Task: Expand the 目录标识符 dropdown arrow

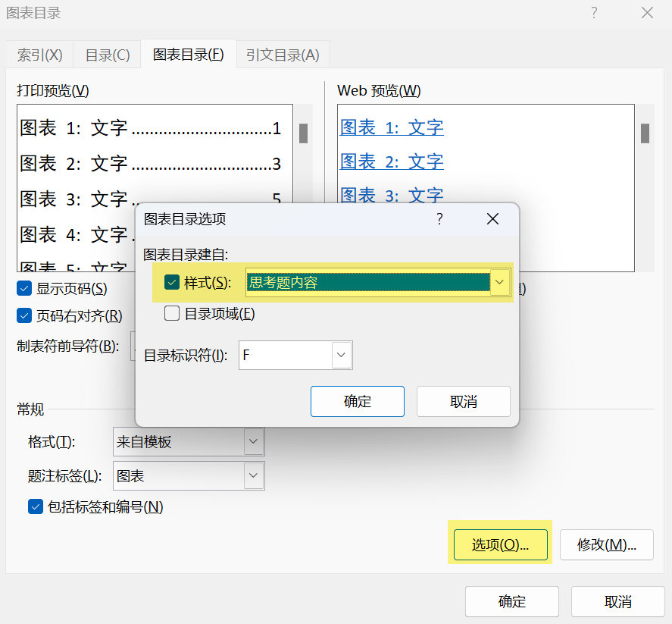Action: [x=342, y=355]
